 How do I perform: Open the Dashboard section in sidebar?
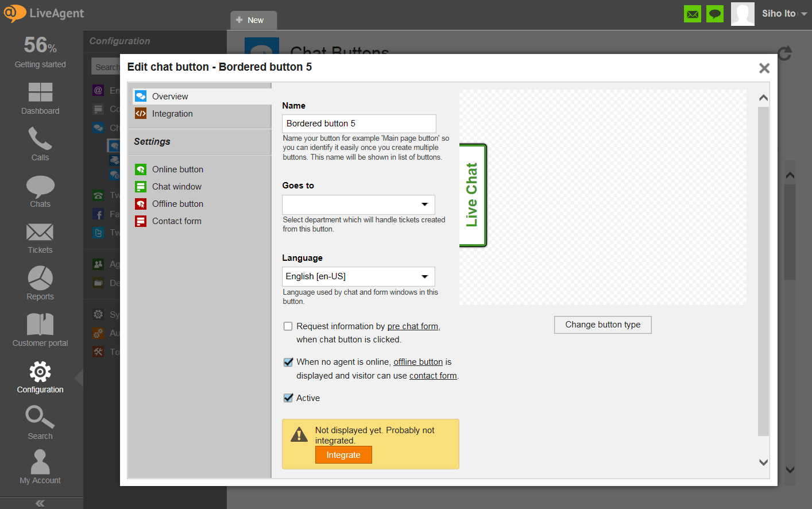(x=40, y=98)
